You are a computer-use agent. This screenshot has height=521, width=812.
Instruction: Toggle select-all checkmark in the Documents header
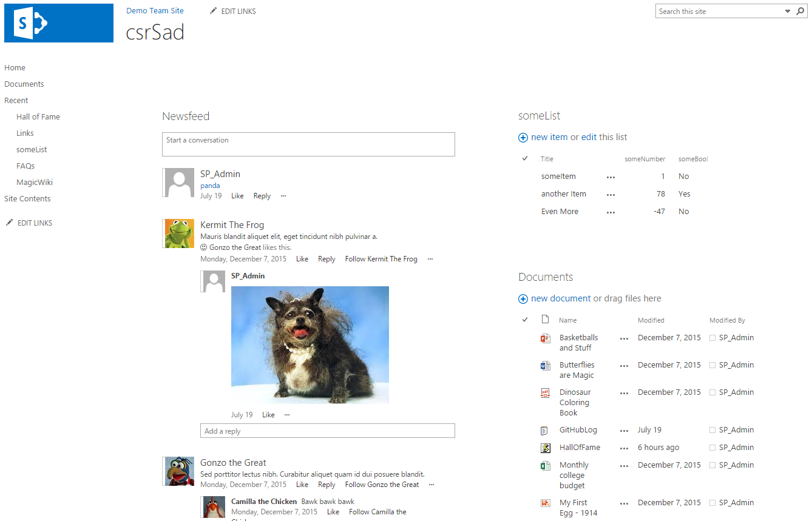click(525, 320)
